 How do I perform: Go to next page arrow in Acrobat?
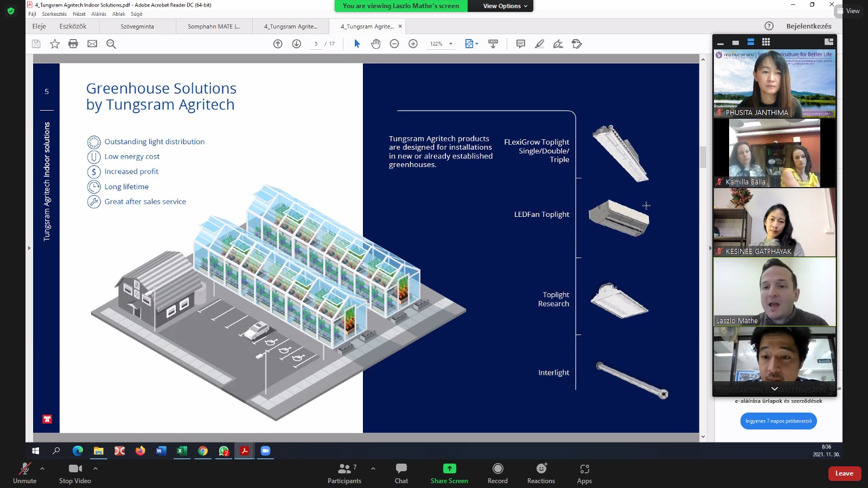(296, 44)
